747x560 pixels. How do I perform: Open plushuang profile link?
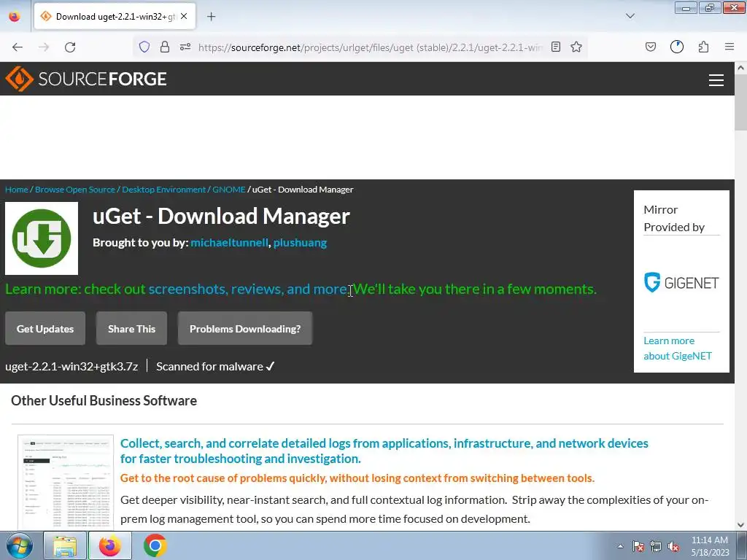click(300, 242)
